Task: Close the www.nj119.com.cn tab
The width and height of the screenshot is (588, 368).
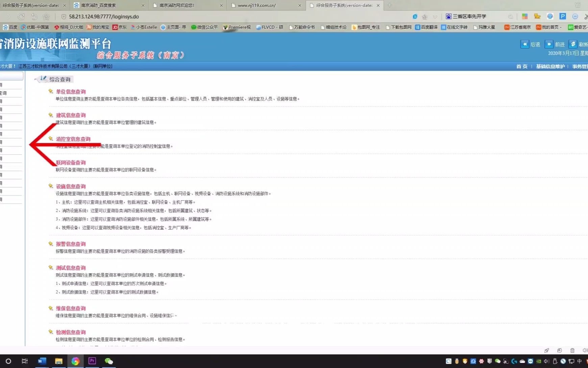Action: (299, 5)
